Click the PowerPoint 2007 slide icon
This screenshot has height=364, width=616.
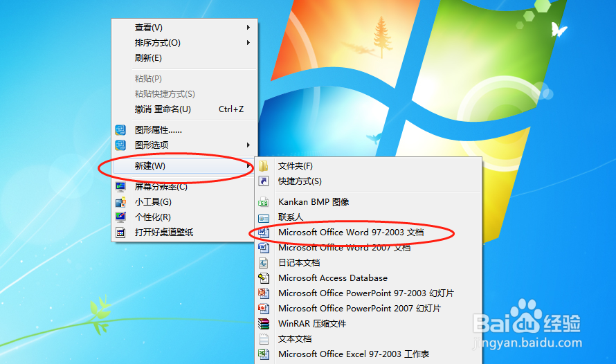point(264,309)
